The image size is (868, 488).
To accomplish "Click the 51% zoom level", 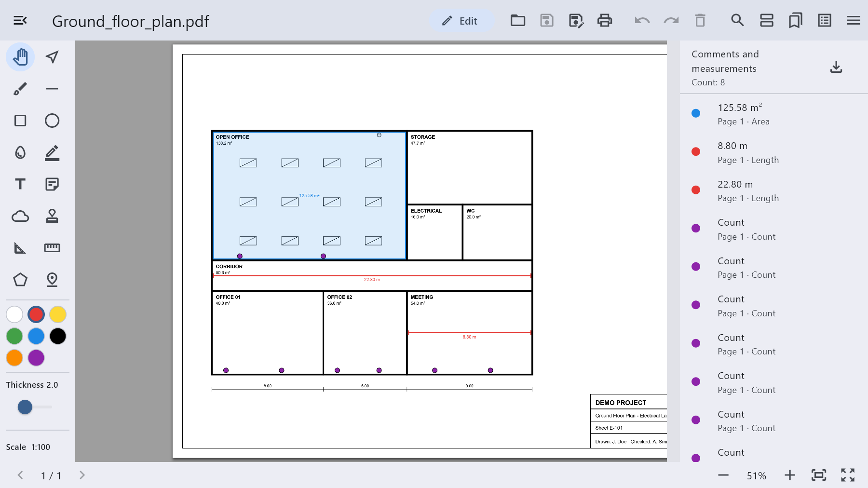I will point(757,476).
